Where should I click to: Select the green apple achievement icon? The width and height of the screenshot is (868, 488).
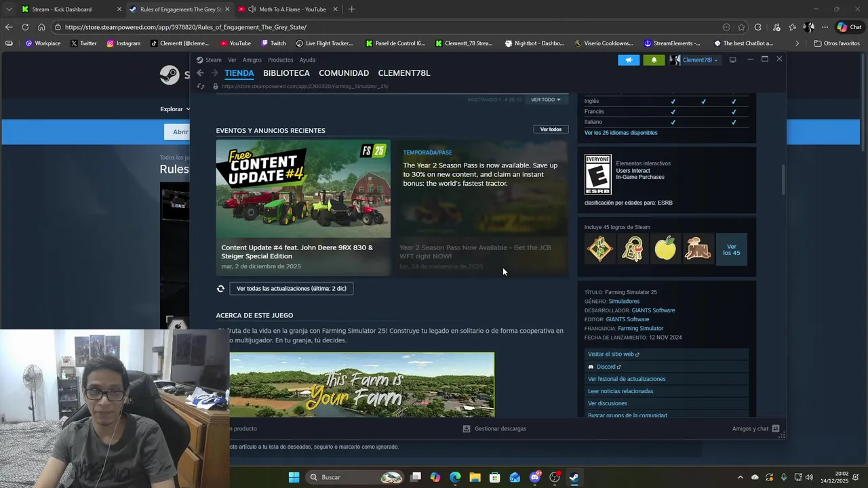665,249
